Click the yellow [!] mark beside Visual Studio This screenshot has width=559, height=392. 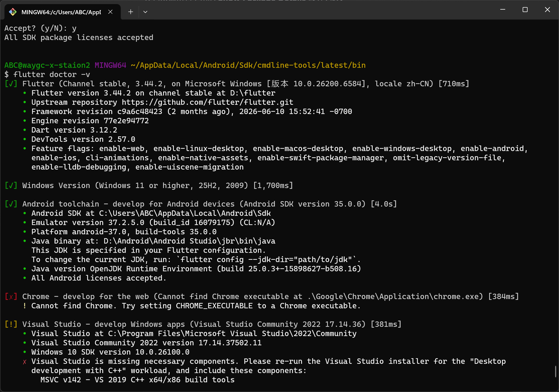[x=11, y=324]
